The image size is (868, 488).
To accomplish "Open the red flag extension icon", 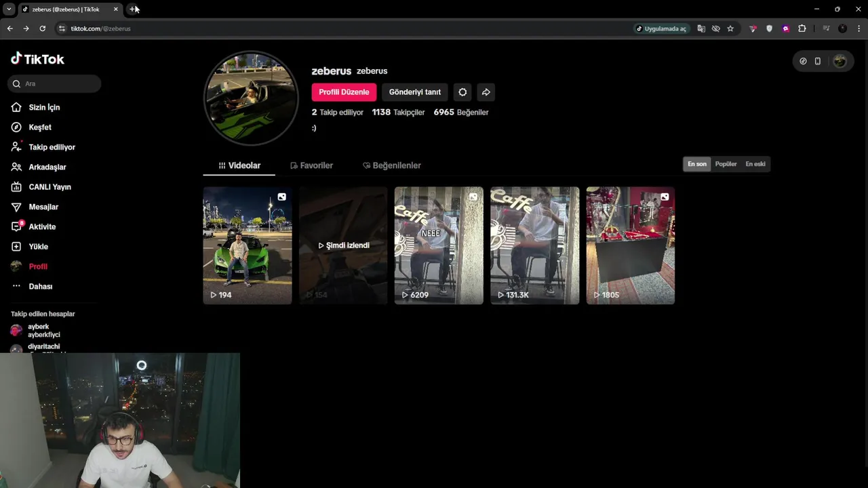I will (x=753, y=28).
